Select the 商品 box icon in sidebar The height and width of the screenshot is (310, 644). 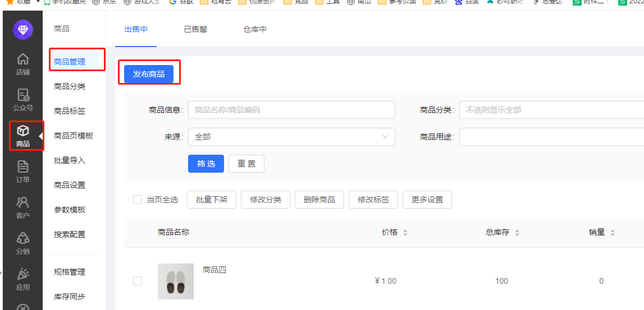point(22,135)
